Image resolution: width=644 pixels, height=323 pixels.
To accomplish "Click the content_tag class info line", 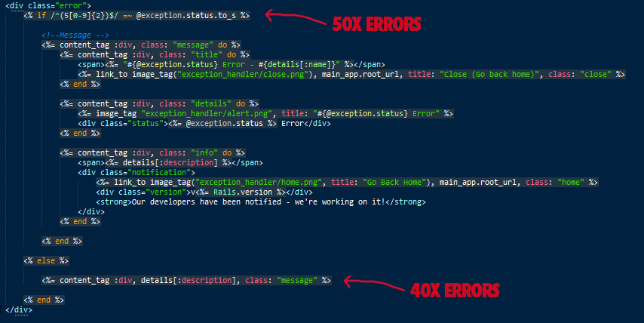I will coord(152,153).
